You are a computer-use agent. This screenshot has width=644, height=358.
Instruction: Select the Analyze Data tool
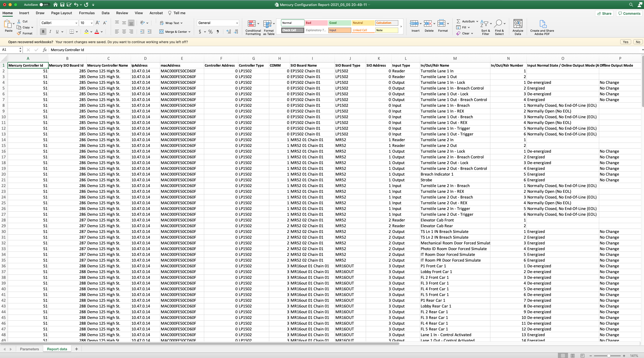coord(517,26)
